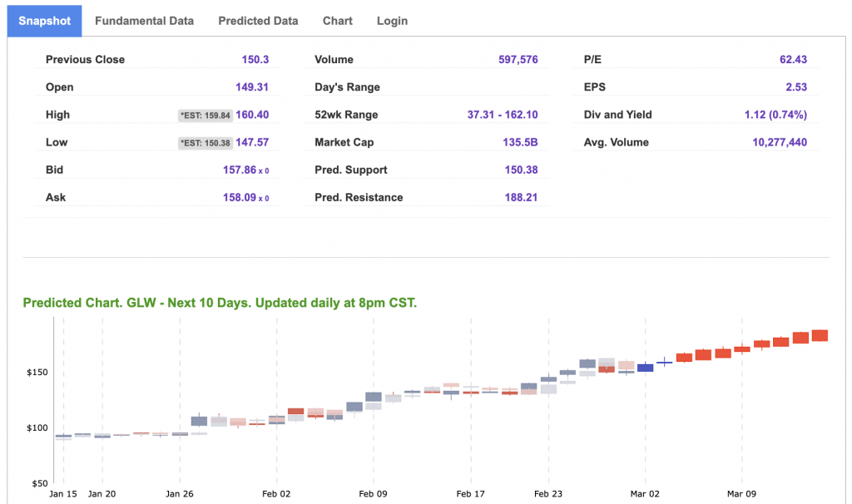Select the Previous Close value 150.3

coord(255,60)
